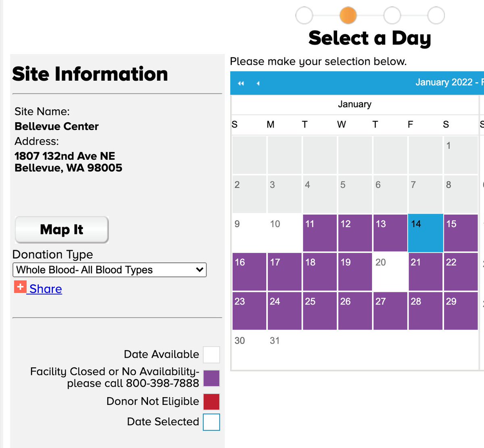484x448 pixels.
Task: Open the Share link
Action: [x=46, y=289]
